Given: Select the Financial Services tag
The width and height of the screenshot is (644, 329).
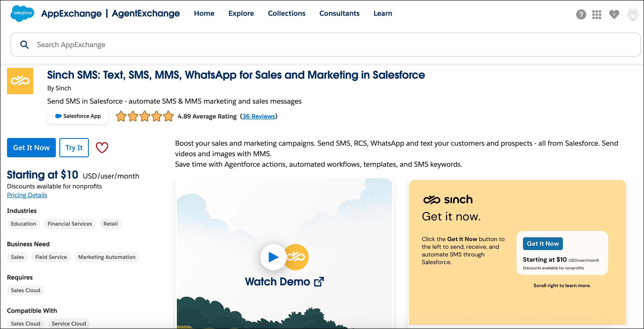Looking at the screenshot, I should (x=70, y=224).
